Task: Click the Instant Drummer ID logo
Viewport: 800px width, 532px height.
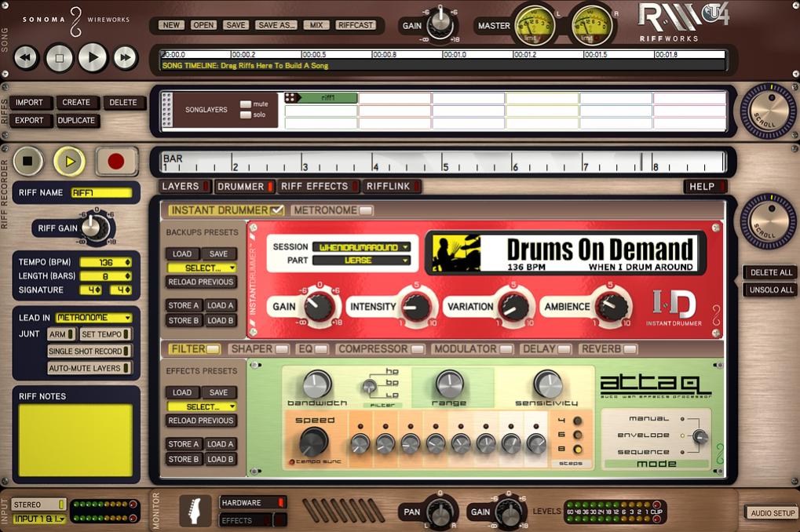Action: (674, 308)
